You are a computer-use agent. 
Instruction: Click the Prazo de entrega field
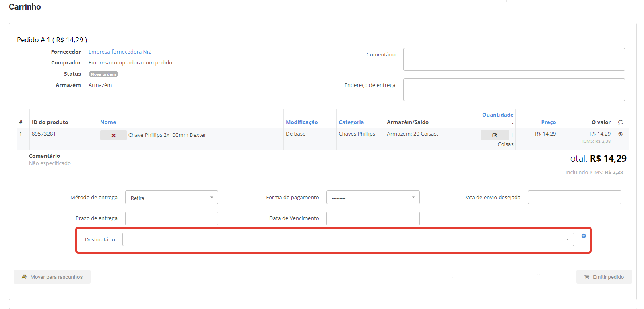[x=171, y=218]
